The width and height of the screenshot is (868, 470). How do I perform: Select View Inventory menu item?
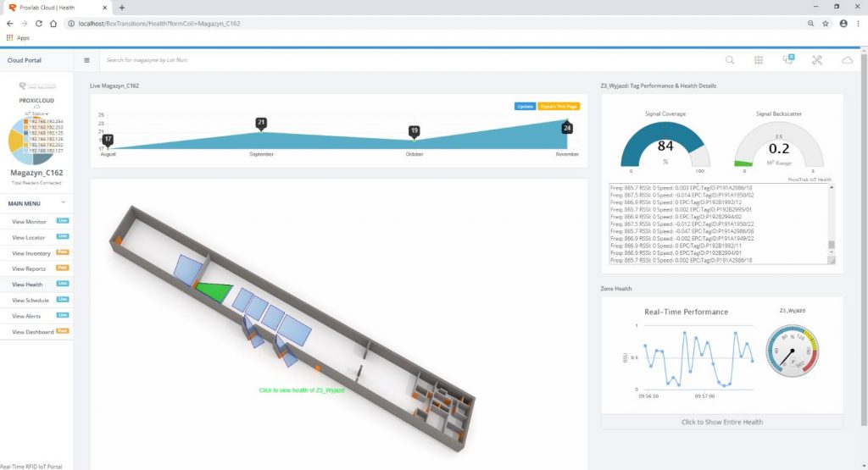coord(31,253)
